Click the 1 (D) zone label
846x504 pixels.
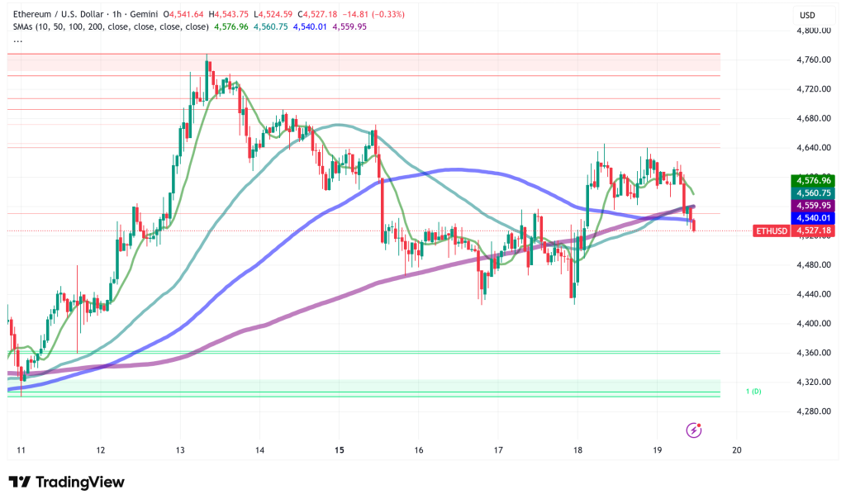click(x=753, y=392)
